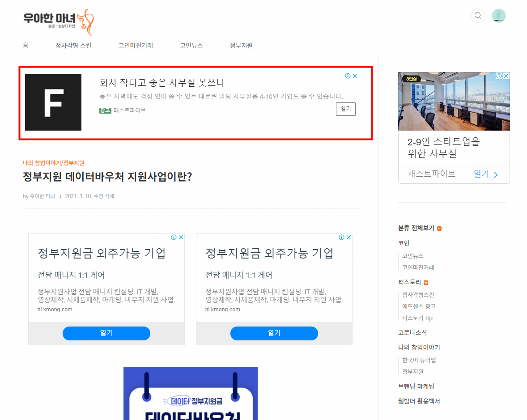This screenshot has width=527, height=420.
Task: Select the sidebar 정부지원 subcategory
Action: point(413,372)
